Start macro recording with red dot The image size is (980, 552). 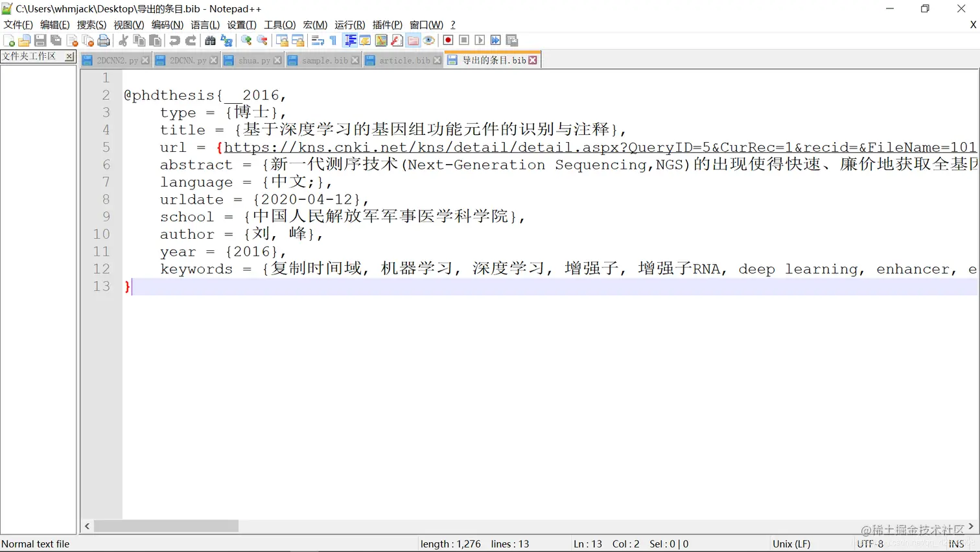[x=448, y=40]
